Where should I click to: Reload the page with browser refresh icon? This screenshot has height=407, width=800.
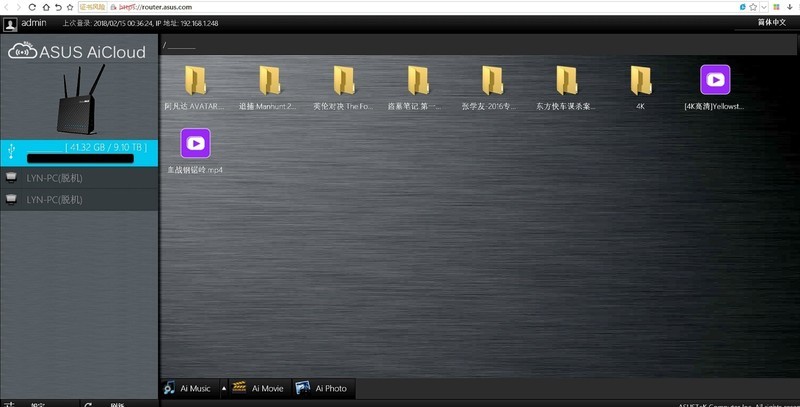(32, 7)
